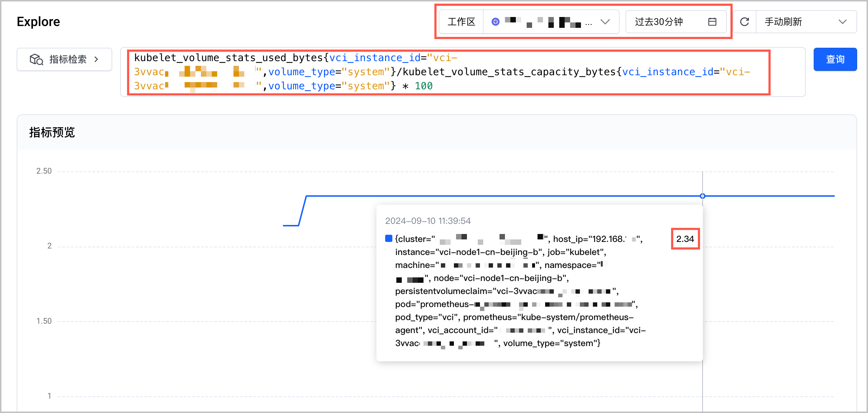Click the tooltip timestamp 2024-09-10 11:39:54
The height and width of the screenshot is (413, 868).
pyautogui.click(x=428, y=221)
